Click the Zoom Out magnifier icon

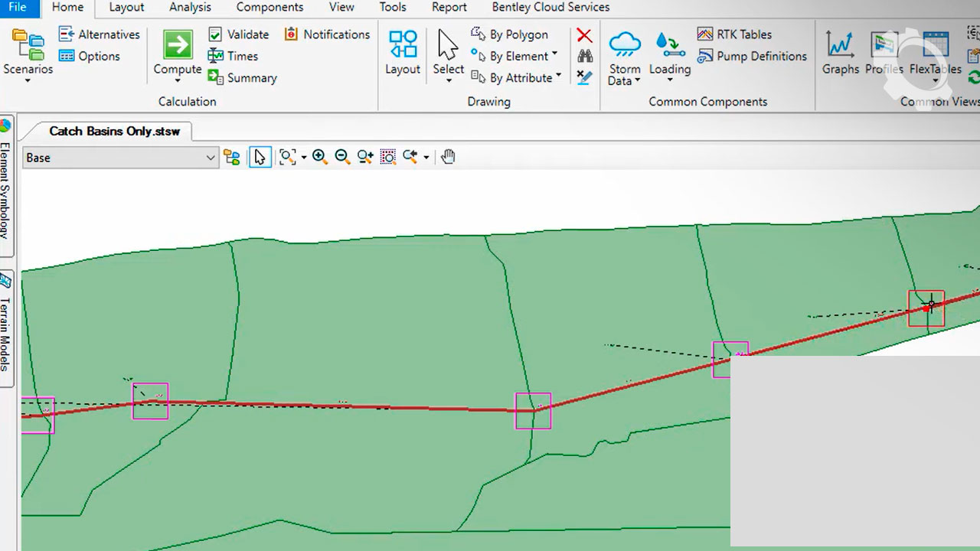pos(342,157)
